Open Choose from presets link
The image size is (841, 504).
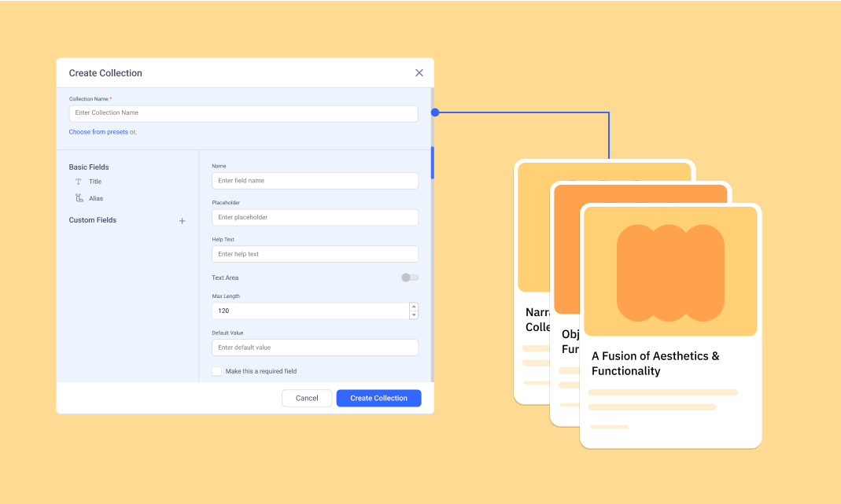[98, 132]
